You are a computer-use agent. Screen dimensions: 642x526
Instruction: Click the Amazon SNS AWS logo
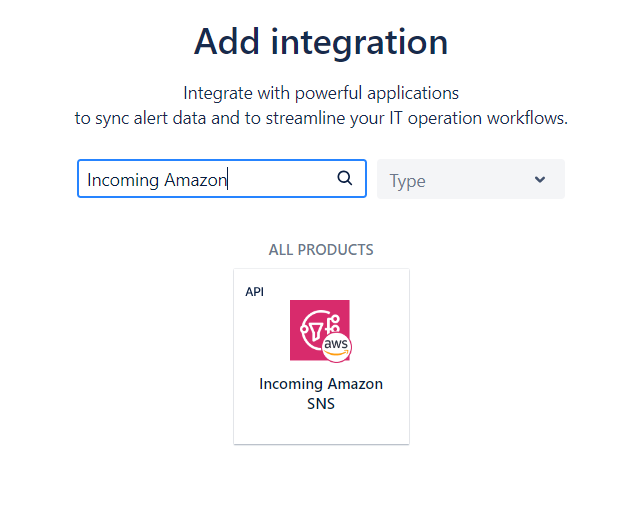[321, 331]
